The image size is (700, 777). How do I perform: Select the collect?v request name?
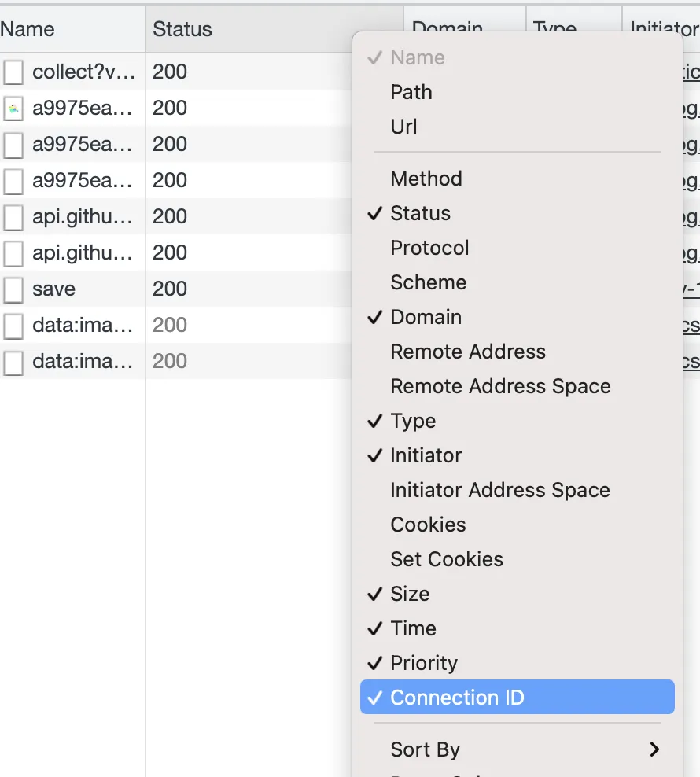83,72
